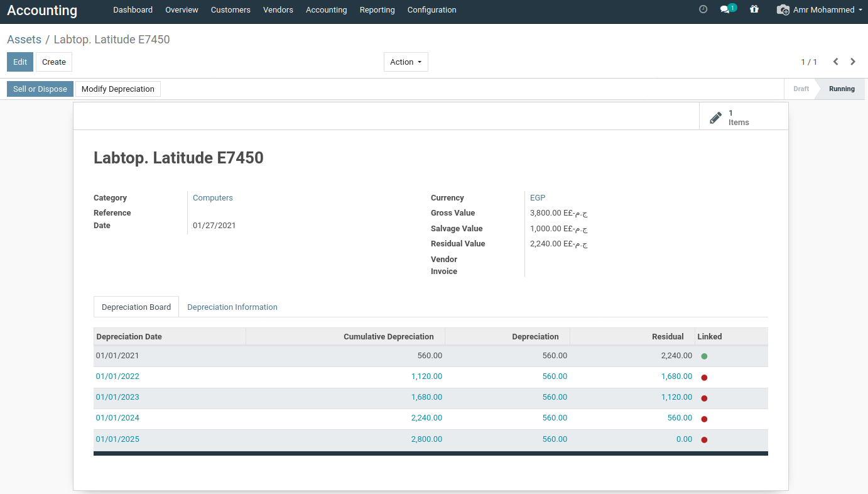Sort by Depreciation column header
Screen dimensions: 868x494
pyautogui.click(x=507, y=337)
